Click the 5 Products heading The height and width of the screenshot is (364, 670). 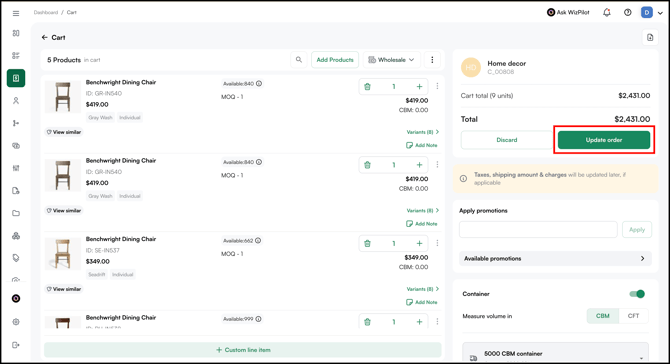tap(64, 60)
